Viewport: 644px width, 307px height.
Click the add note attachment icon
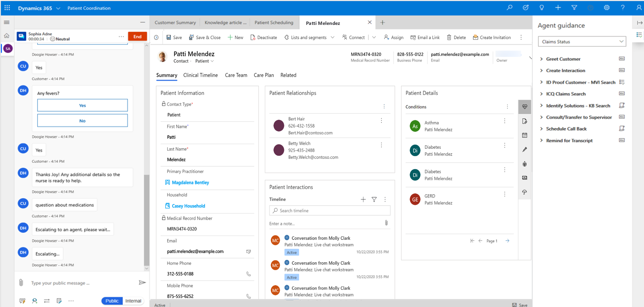(386, 223)
